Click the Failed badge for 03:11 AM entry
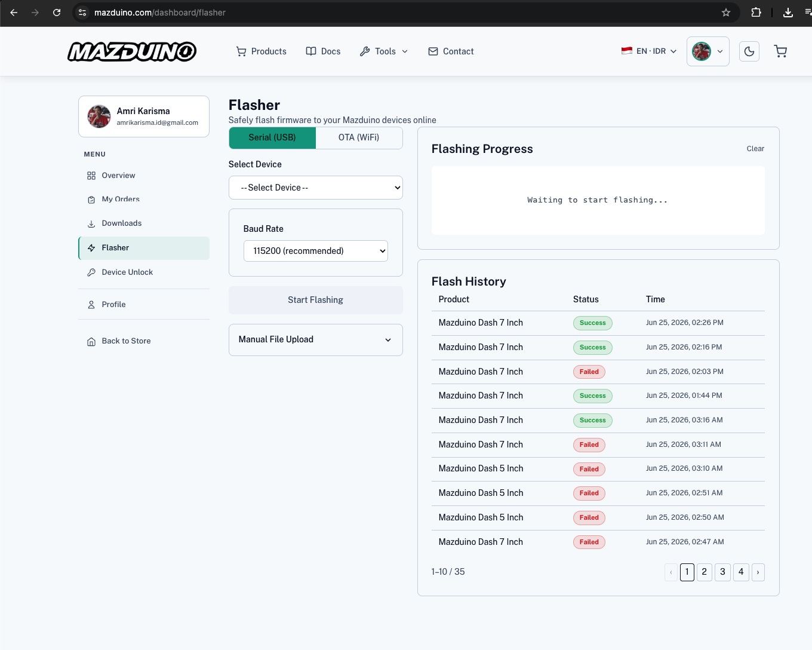 589,445
